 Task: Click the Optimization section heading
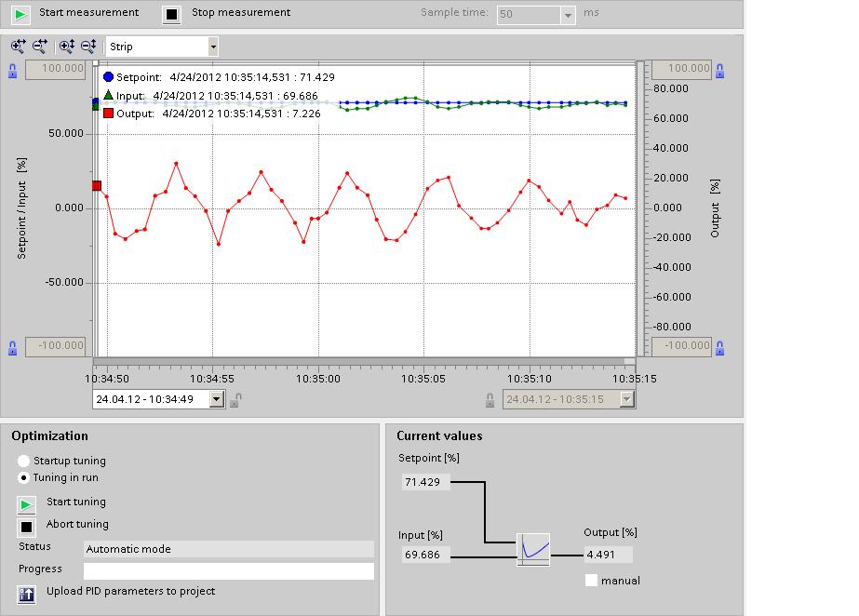[50, 436]
